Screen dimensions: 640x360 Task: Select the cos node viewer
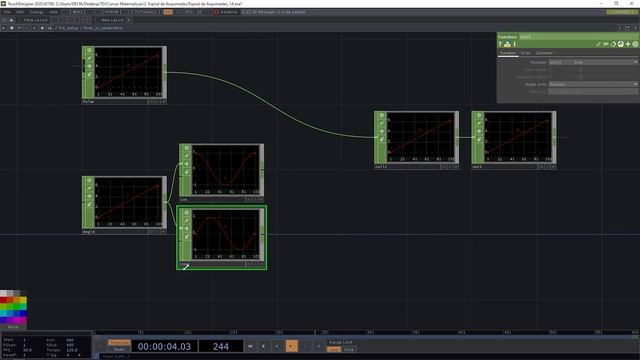226,170
